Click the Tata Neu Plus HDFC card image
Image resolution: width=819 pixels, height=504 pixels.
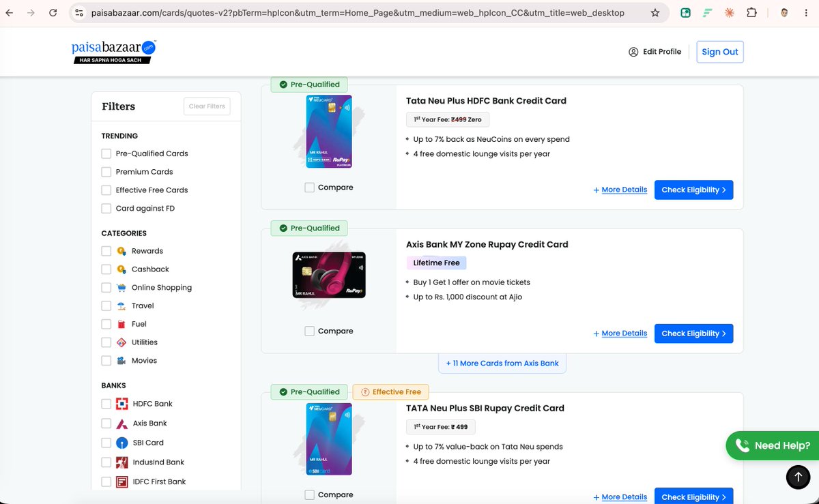(x=329, y=132)
